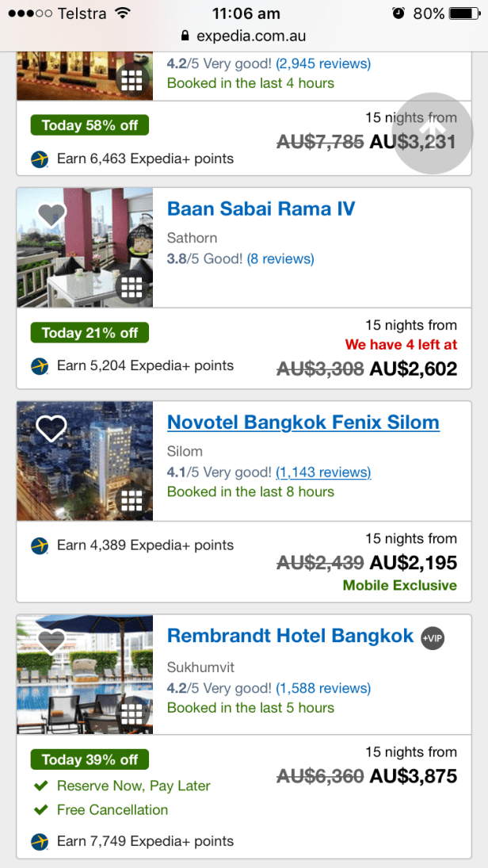488x868 pixels.
Task: View the 1,143 reviews for Novotel
Action: tap(323, 472)
